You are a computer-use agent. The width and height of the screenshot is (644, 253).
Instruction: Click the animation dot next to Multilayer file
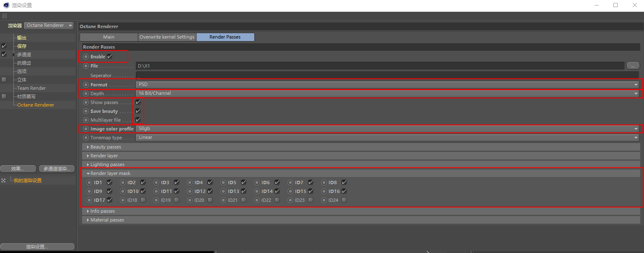86,120
